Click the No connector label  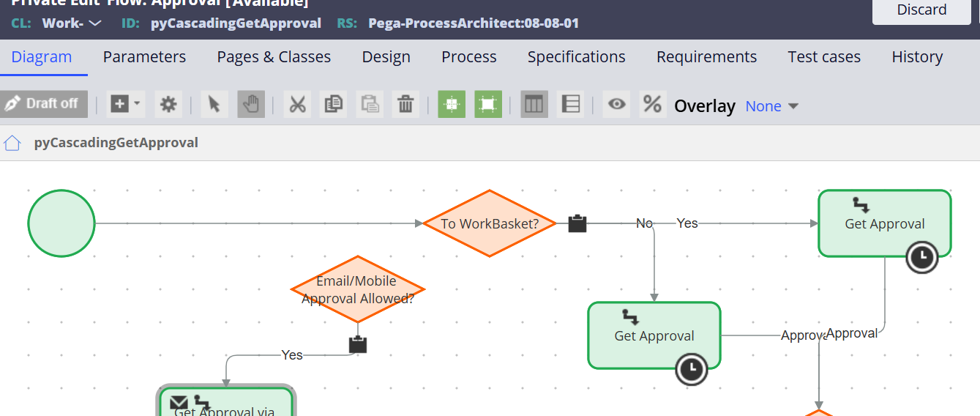[x=644, y=223]
